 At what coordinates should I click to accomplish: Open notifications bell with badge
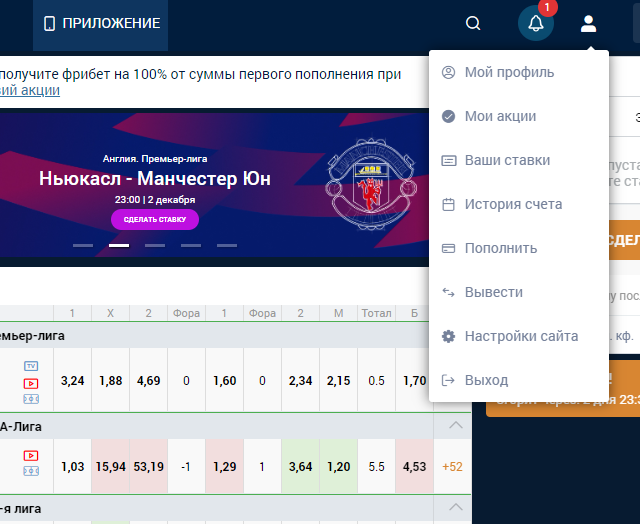click(536, 23)
